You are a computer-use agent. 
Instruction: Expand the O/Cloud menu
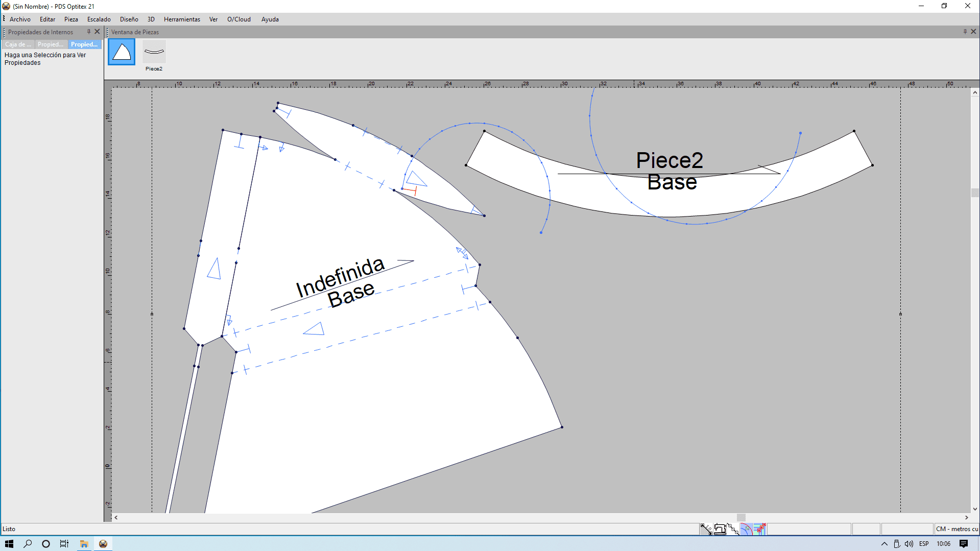[238, 19]
